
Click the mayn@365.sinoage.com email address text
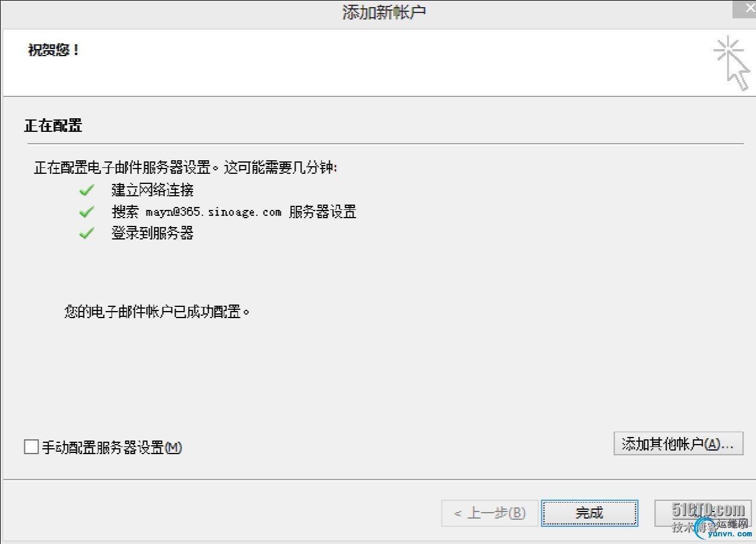(213, 212)
